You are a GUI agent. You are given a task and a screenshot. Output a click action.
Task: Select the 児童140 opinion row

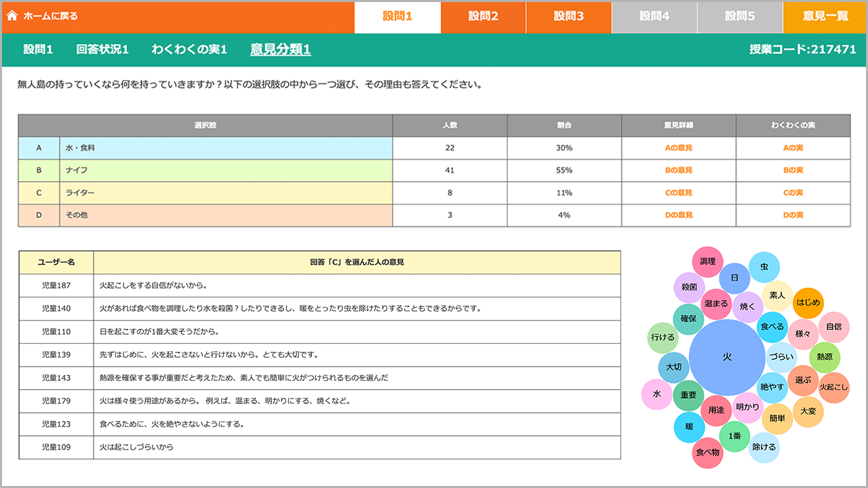coord(319,308)
